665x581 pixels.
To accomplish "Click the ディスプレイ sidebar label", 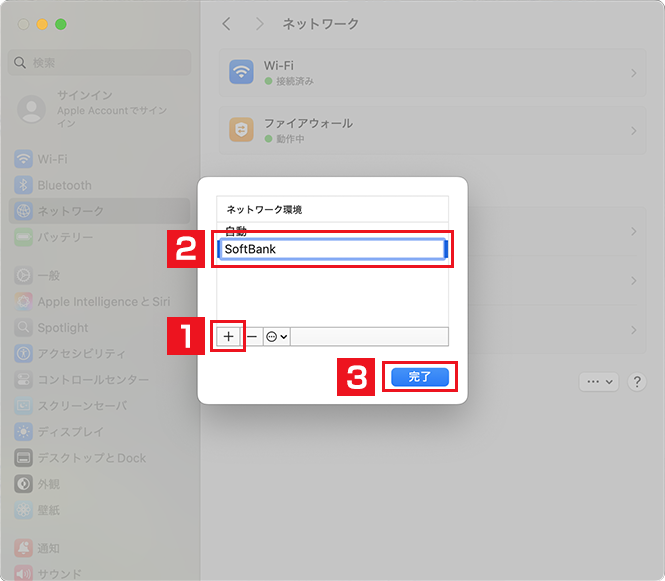I will 70,432.
